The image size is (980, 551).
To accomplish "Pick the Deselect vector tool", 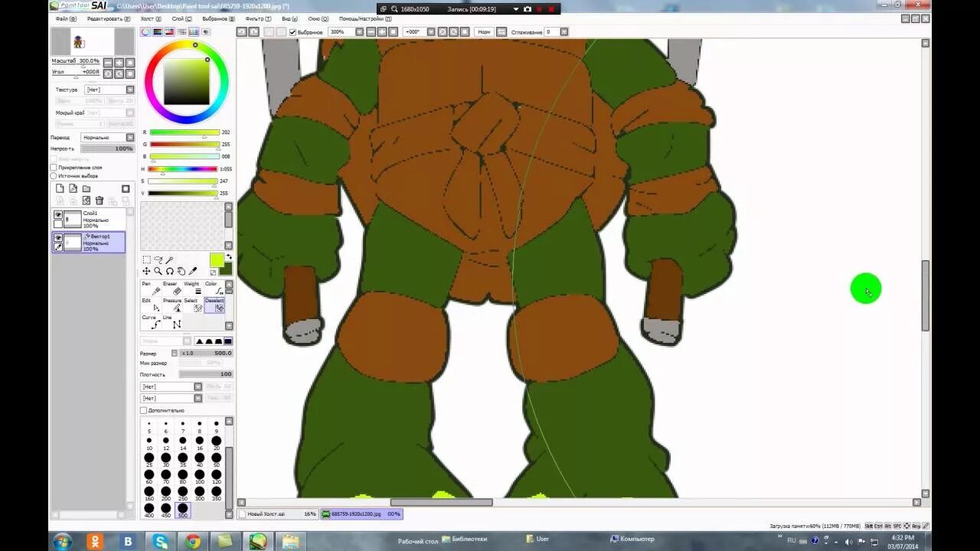I will (214, 305).
